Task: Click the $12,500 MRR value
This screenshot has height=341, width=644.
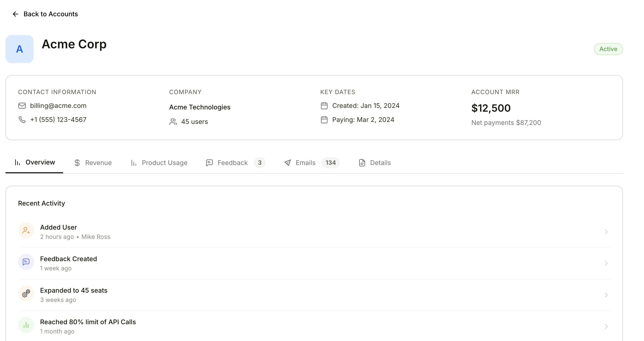Action: click(x=491, y=108)
